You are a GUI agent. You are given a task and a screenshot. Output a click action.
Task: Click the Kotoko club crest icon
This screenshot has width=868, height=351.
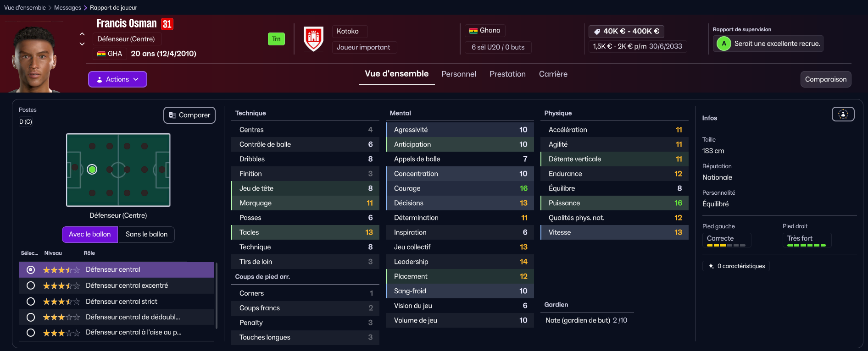(314, 39)
